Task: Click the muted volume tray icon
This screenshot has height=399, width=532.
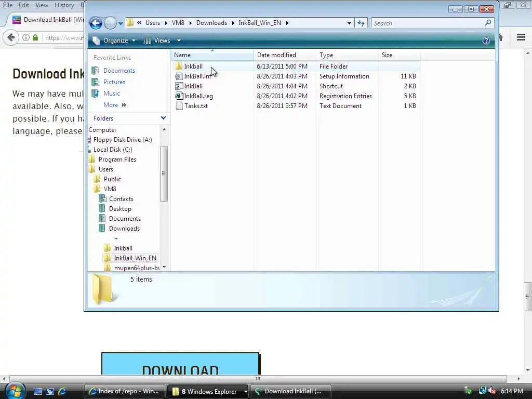Action: pyautogui.click(x=493, y=392)
